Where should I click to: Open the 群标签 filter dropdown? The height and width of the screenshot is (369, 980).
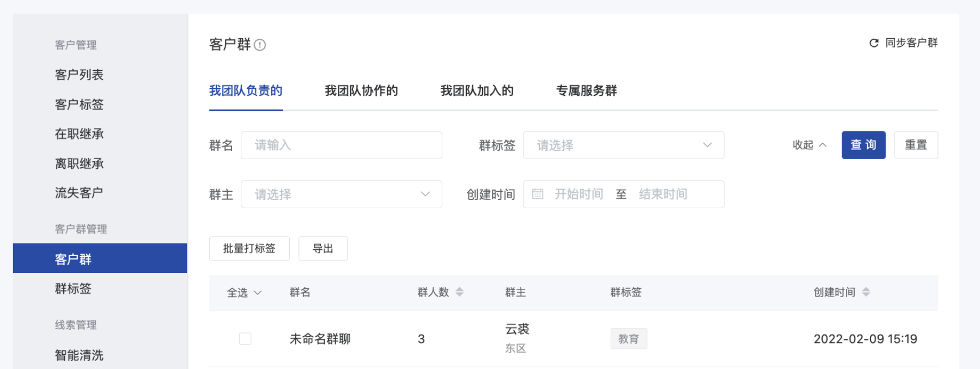(623, 145)
